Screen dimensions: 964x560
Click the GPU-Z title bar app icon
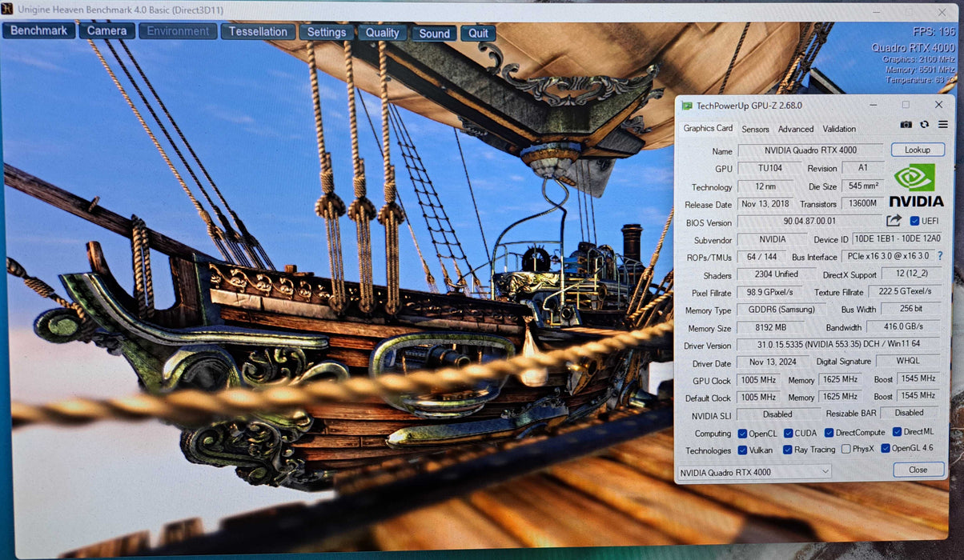click(687, 105)
